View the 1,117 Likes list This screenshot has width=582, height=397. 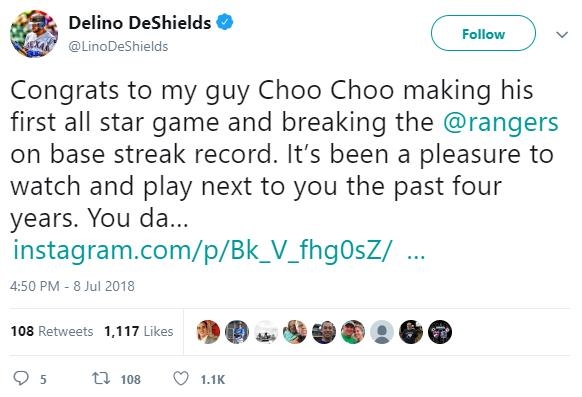point(138,331)
